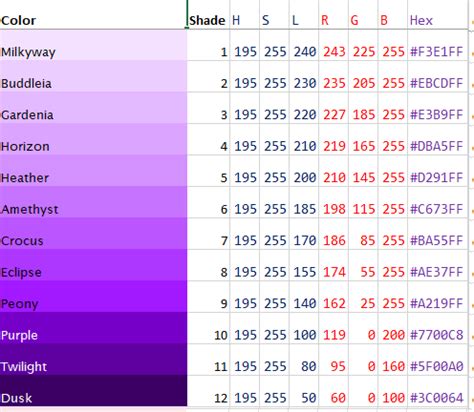
Task: Select B value 200 in Purple row
Action: (393, 328)
